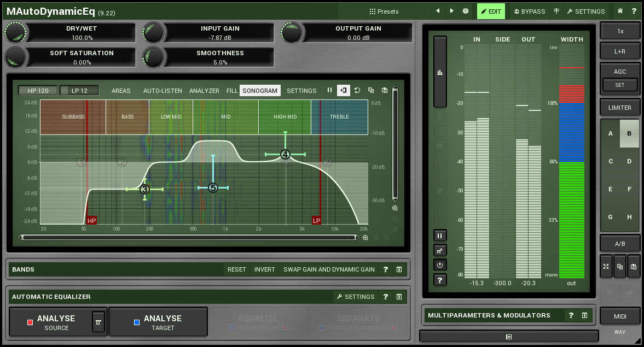Click the meter histogram icon button

pyautogui.click(x=440, y=72)
